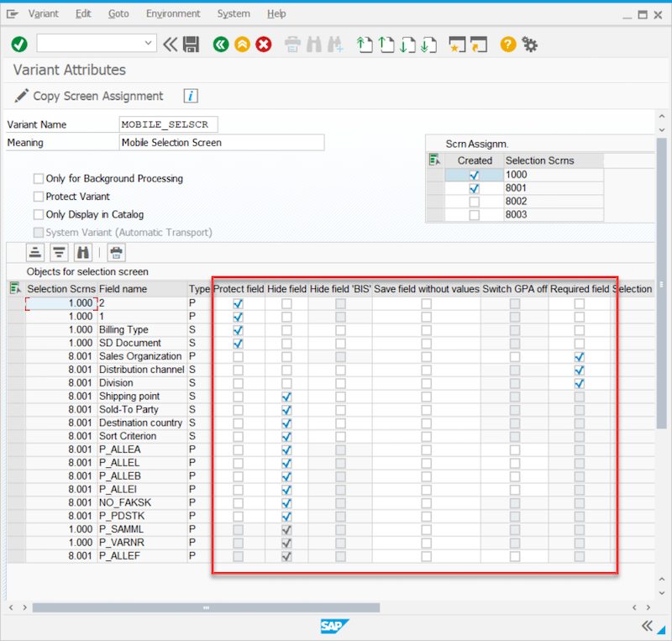
Task: Click the Protect field column header
Action: pyautogui.click(x=239, y=289)
